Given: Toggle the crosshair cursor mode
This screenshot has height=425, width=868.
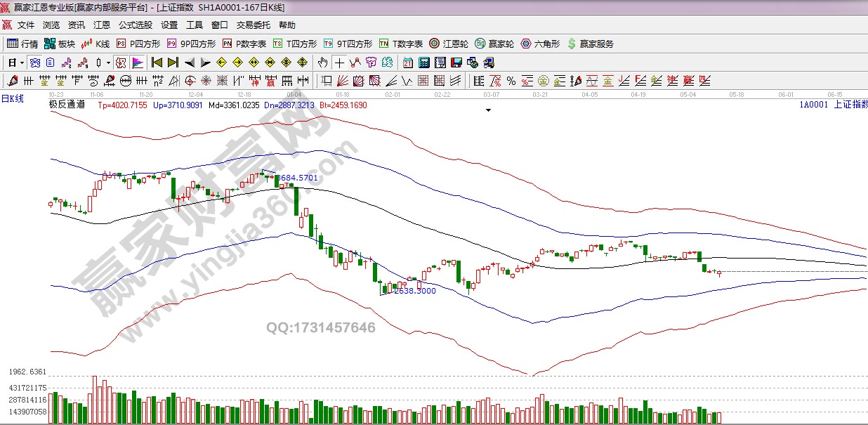Looking at the screenshot, I should click(340, 63).
